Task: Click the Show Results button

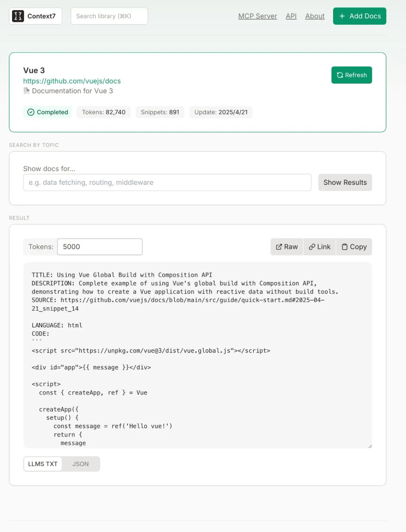Action: tap(345, 182)
